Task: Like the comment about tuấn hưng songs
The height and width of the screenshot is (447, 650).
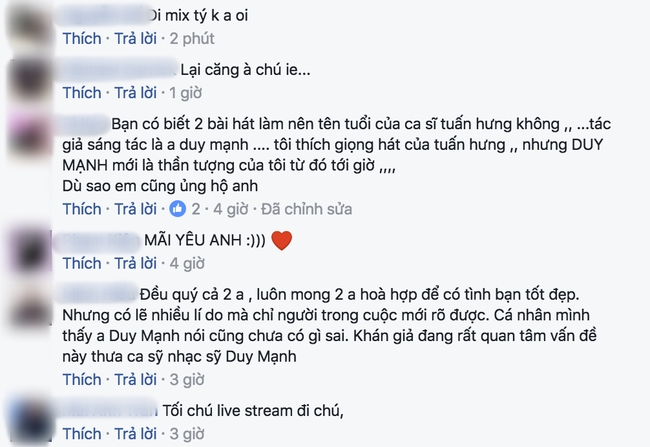Action: [x=82, y=209]
